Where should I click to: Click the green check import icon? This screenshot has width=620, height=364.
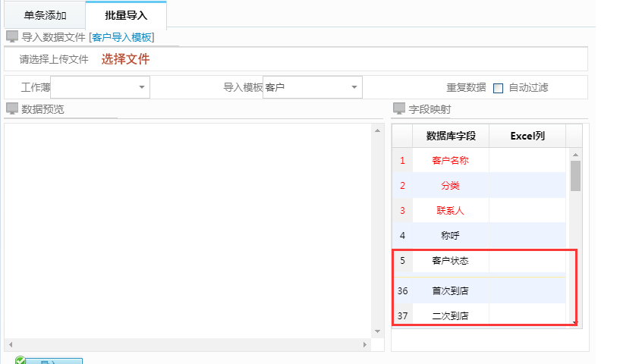coord(20,361)
